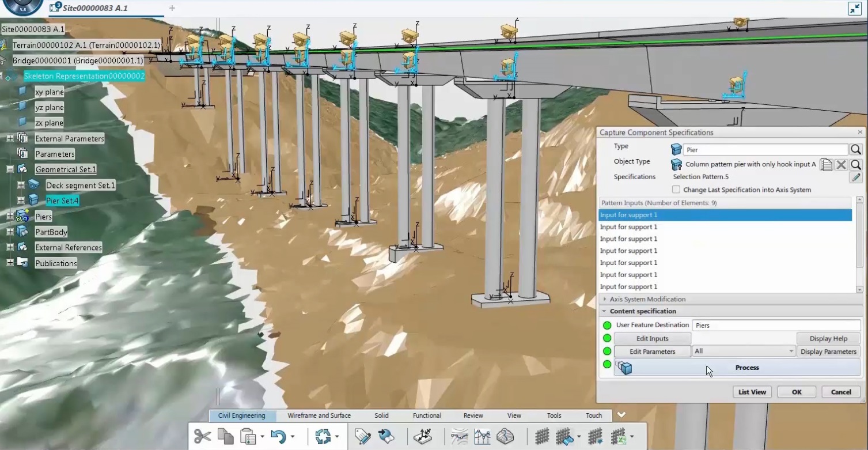Screen dimensions: 868x450
Task: Click the Display Parameters button
Action: point(828,351)
